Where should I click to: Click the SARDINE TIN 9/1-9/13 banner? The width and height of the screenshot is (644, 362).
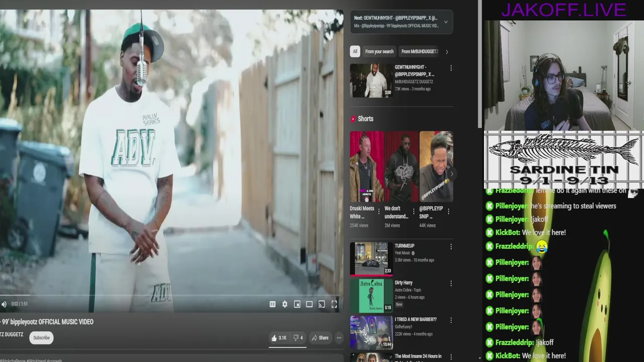563,159
